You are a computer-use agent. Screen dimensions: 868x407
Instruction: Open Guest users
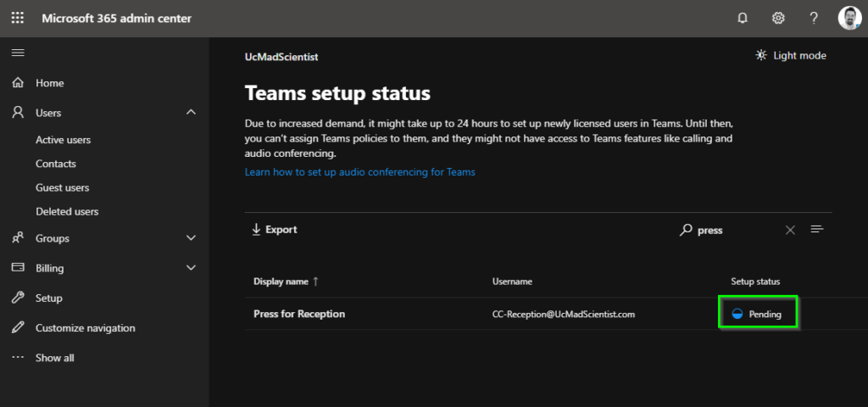[x=63, y=187]
